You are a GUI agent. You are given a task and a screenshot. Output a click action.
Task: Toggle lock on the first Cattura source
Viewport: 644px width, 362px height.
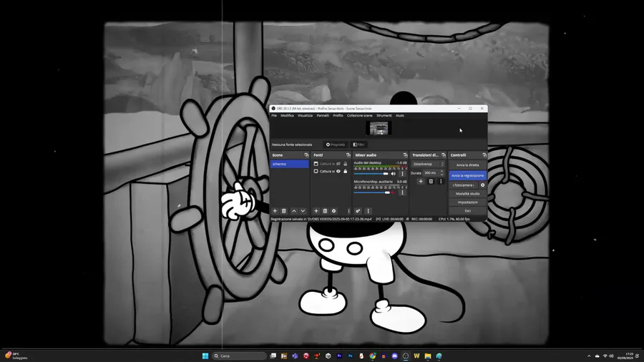coord(346,164)
